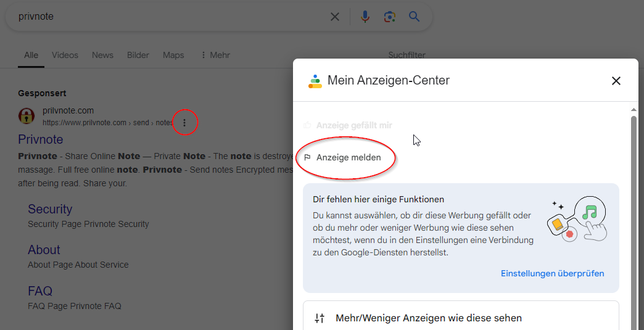This screenshot has width=644, height=330.
Task: Click the ads panel vertical scrollbar thumb
Action: point(634,221)
